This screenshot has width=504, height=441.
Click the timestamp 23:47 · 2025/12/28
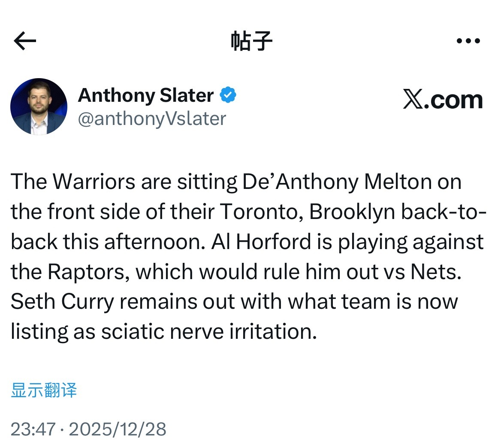(x=90, y=428)
